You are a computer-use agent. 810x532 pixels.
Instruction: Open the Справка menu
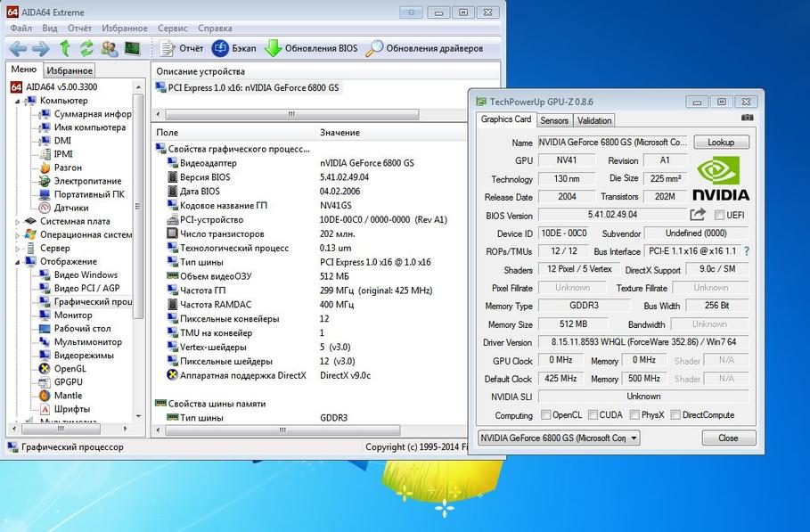click(215, 29)
